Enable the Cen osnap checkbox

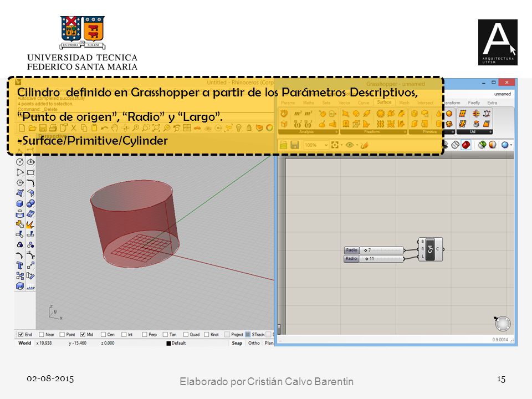104,335
